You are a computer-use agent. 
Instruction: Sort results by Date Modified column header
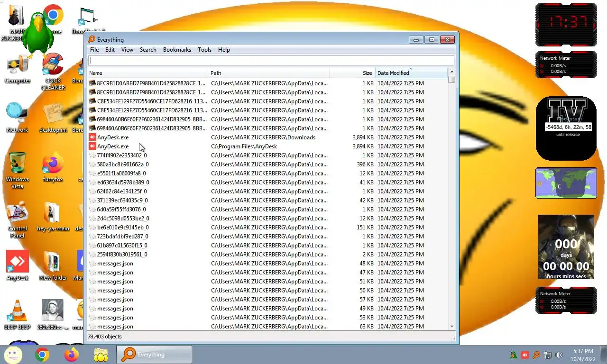[411, 73]
